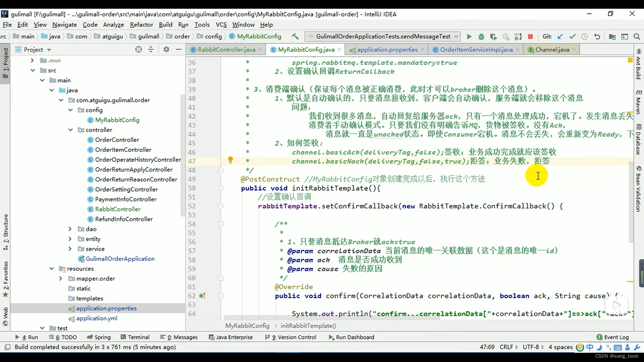Hide the Project panel minus icon
644x362 pixels.
coord(179,50)
